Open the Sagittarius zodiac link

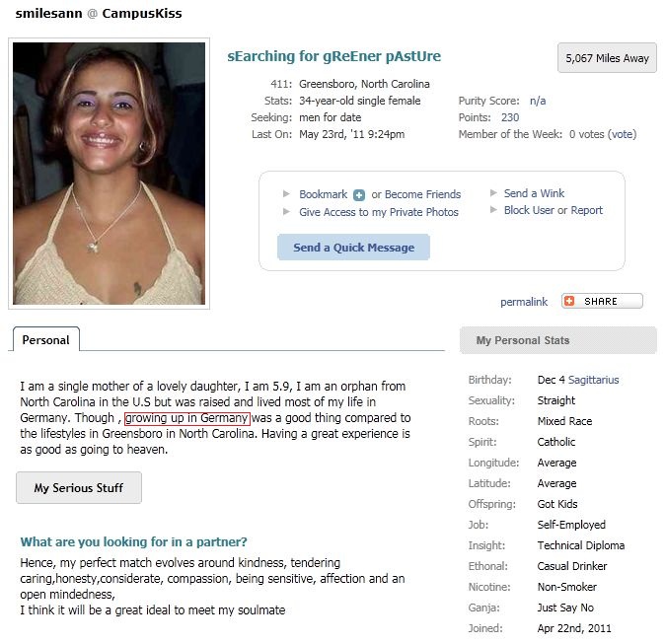click(593, 380)
